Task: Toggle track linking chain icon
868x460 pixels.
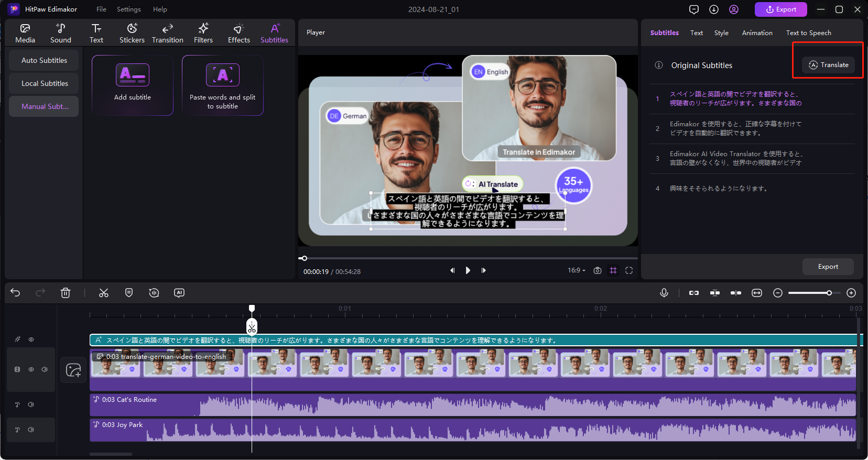Action: (694, 293)
